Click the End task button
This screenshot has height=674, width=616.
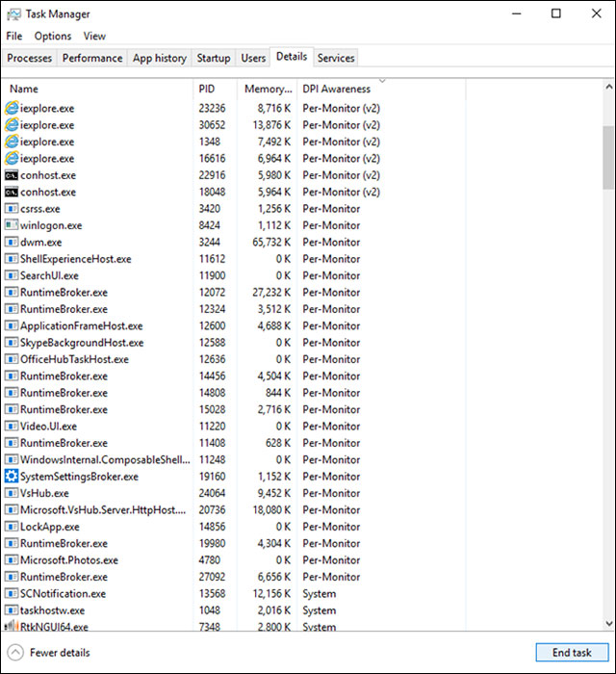coord(572,653)
